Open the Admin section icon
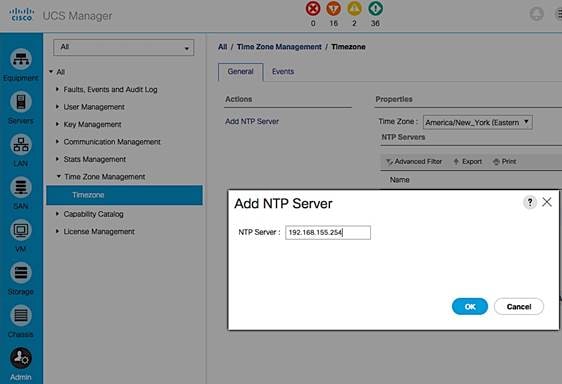The width and height of the screenshot is (562, 384). coord(21,358)
